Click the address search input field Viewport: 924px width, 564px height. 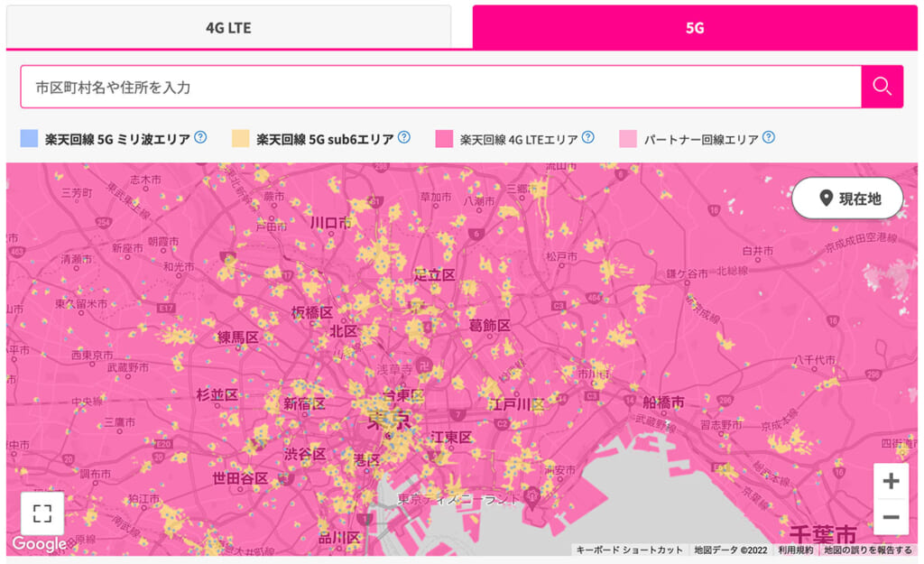[440, 88]
